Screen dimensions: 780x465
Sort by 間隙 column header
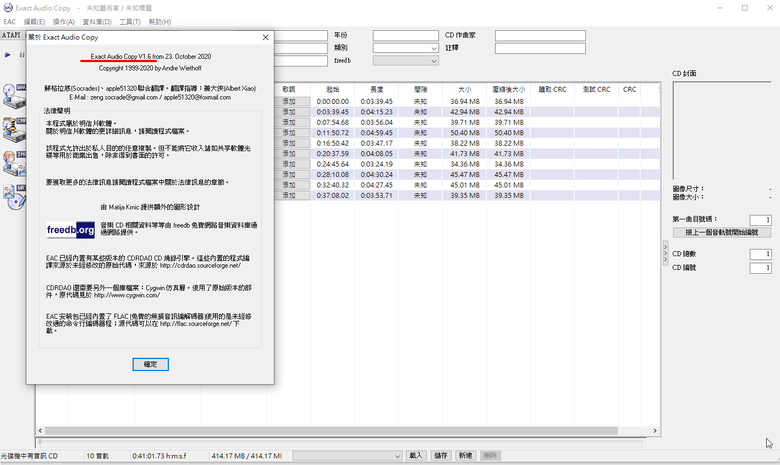[x=420, y=90]
